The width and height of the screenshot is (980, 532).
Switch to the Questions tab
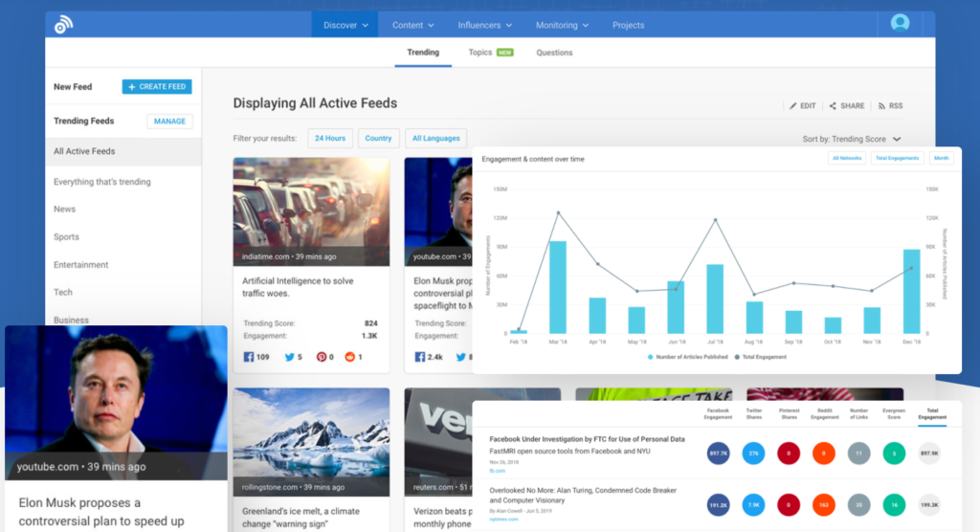(554, 53)
